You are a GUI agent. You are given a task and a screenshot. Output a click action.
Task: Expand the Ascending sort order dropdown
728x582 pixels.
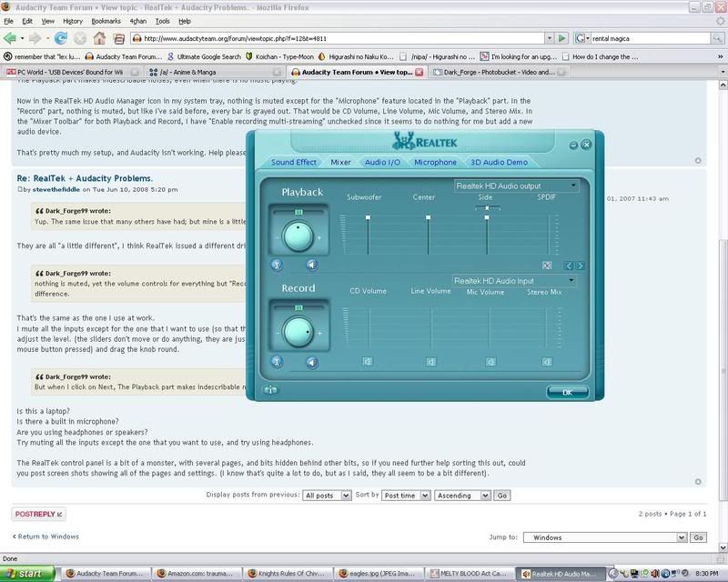[x=464, y=496]
